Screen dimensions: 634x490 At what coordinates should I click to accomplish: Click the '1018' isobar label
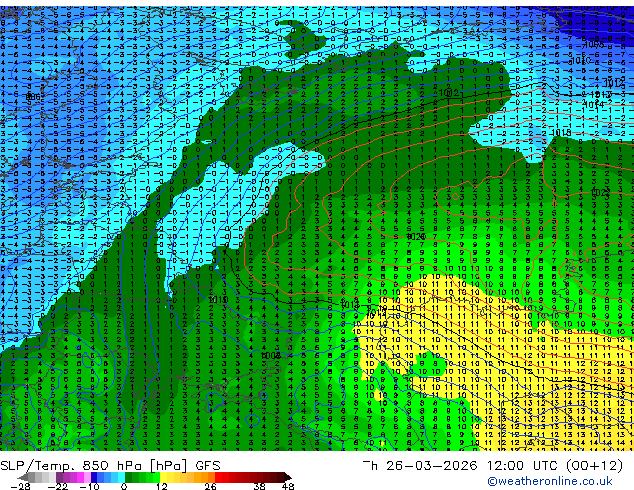pos(562,133)
